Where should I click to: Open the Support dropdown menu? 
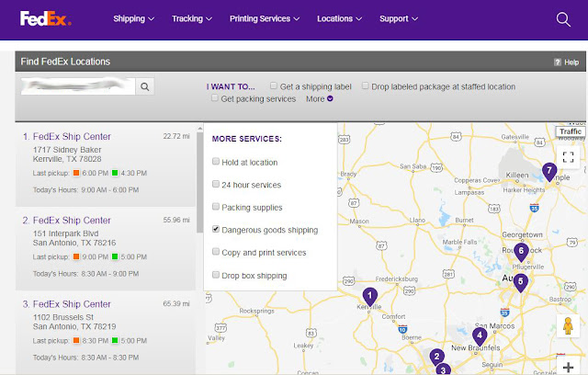399,18
